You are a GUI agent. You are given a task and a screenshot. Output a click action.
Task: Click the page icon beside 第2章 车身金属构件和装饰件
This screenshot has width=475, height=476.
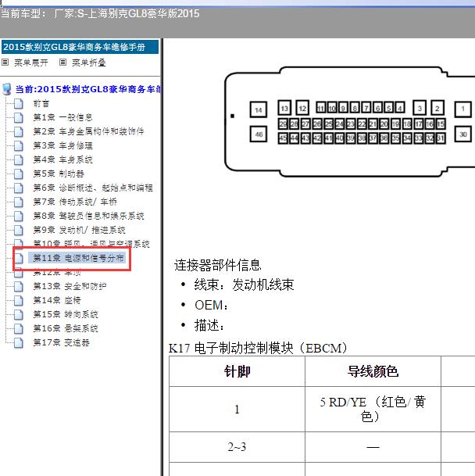pos(19,131)
